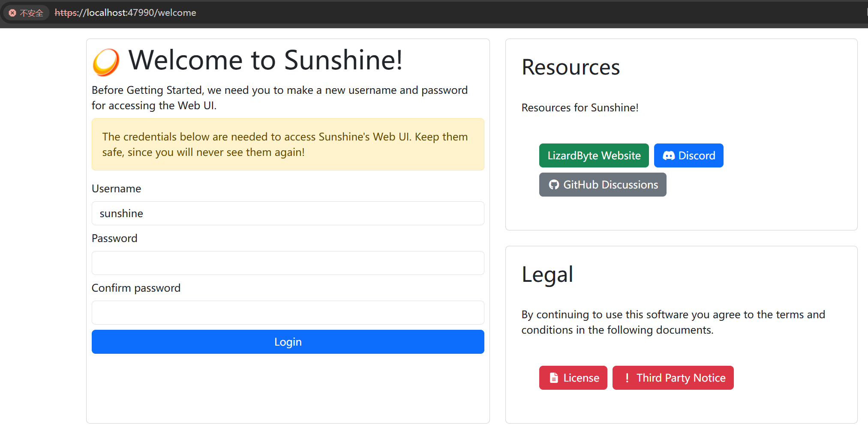
Task: Click the not secure warning badge in address bar
Action: pyautogui.click(x=27, y=13)
